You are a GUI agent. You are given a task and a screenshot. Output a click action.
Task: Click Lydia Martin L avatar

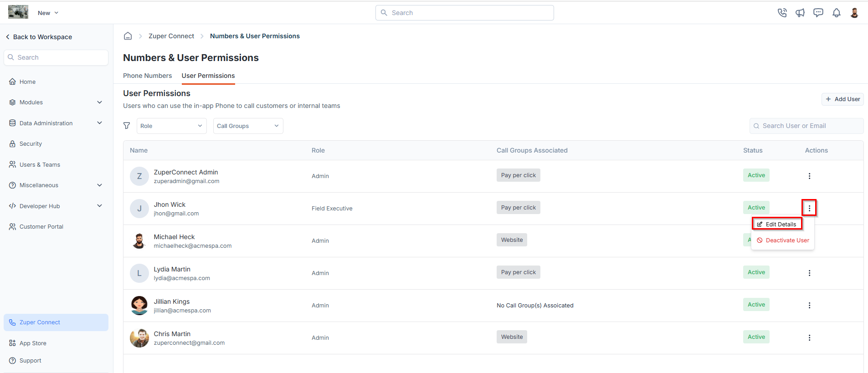(139, 273)
